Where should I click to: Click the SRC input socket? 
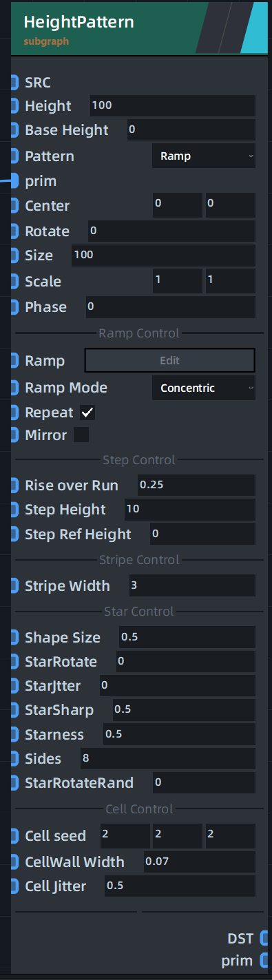click(x=14, y=83)
